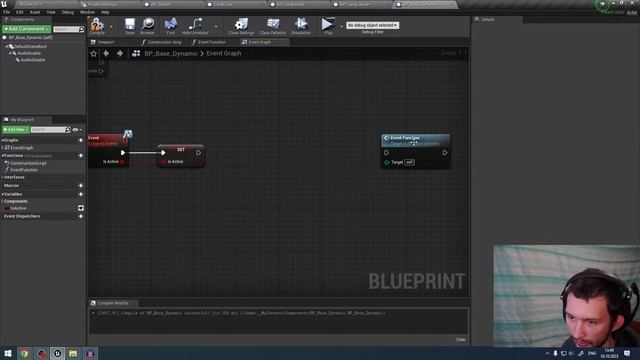Open My Blueprint view options eye icon
This screenshot has height=360, width=640.
tap(76, 130)
